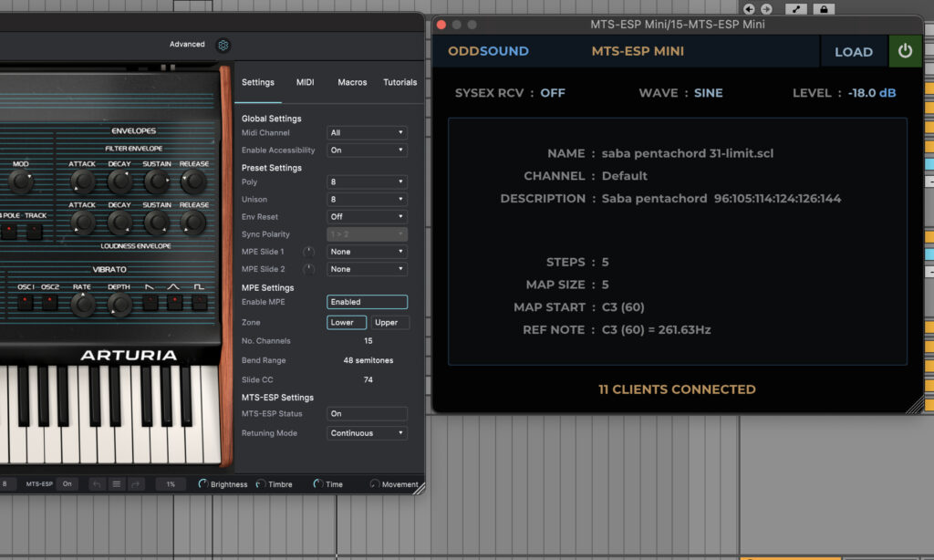Toggle the 4 POLE filter button
The height and width of the screenshot is (560, 934).
[9, 231]
